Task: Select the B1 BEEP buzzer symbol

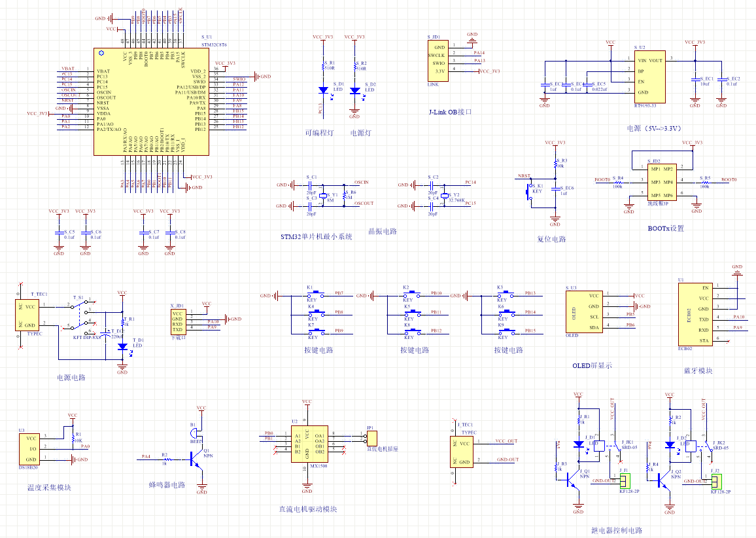Action: point(197,437)
